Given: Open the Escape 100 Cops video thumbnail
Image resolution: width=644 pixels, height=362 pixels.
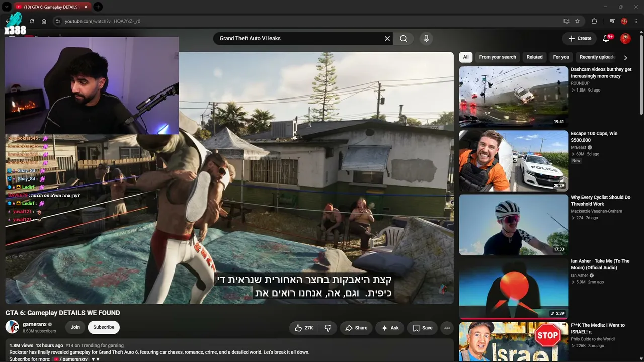Looking at the screenshot, I should (513, 161).
